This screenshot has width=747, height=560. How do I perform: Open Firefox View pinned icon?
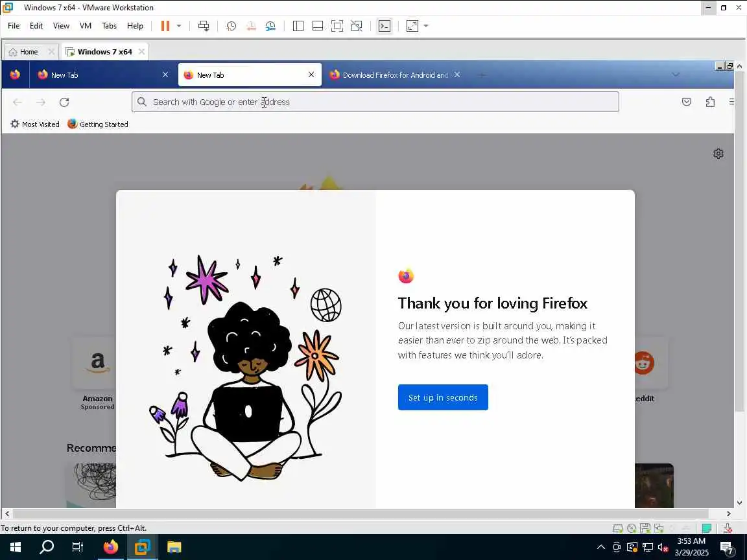16,75
